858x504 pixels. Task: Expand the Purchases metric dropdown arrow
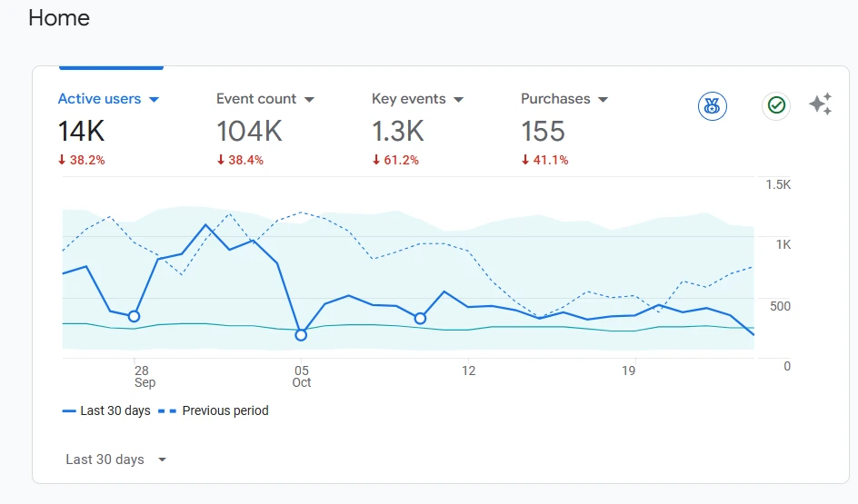pyautogui.click(x=603, y=99)
